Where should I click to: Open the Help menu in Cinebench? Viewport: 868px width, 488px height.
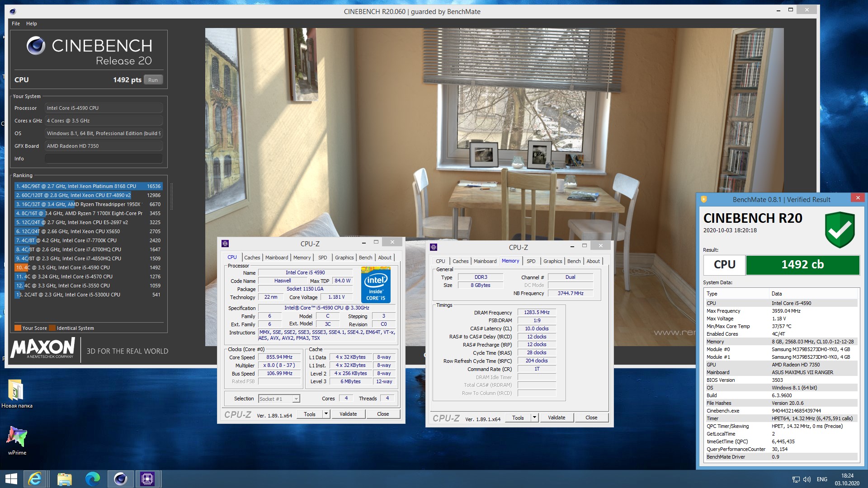click(x=32, y=23)
